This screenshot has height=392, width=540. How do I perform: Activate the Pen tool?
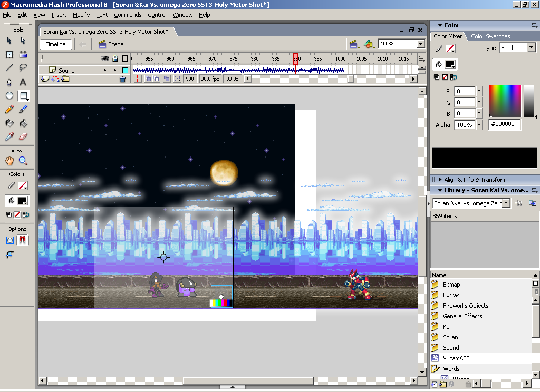point(9,82)
